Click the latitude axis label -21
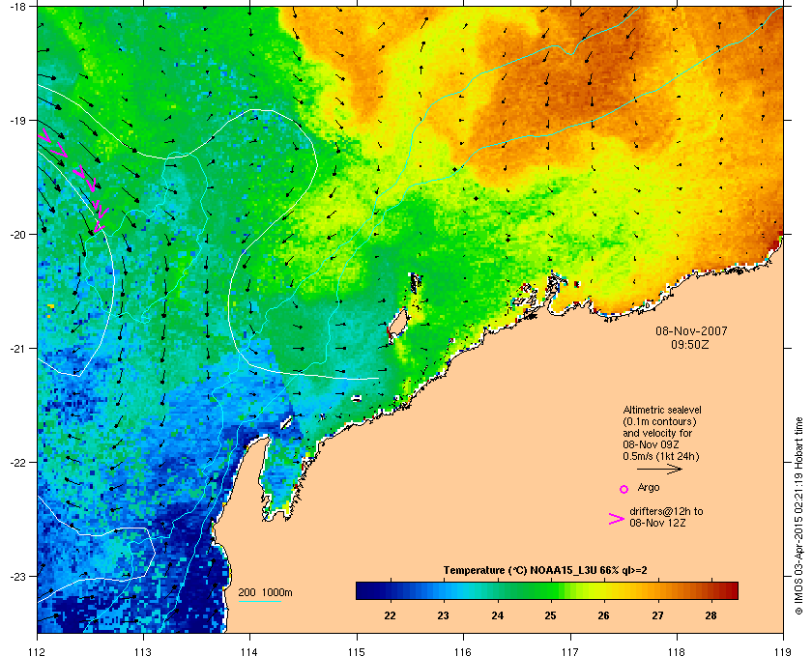 click(17, 348)
